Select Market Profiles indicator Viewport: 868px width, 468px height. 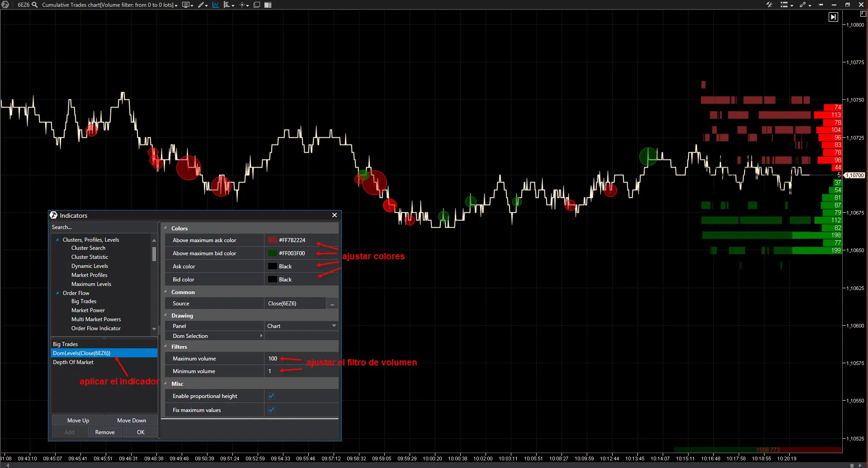(89, 275)
